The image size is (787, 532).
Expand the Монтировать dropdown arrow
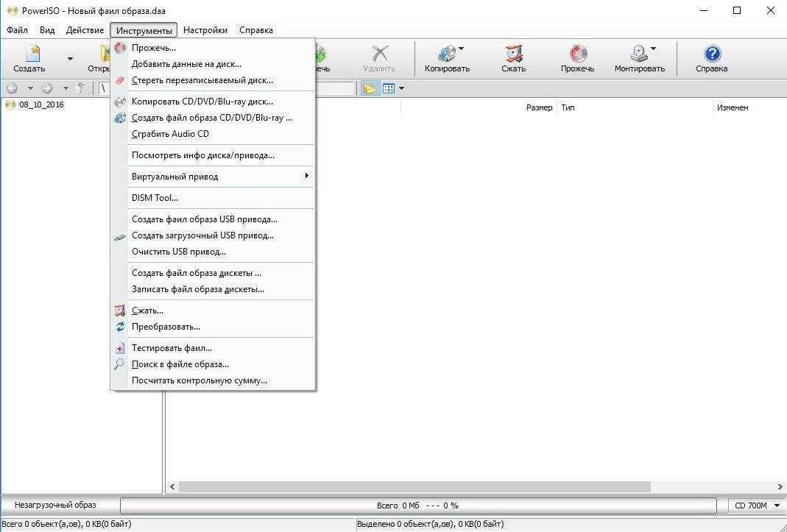(653, 49)
